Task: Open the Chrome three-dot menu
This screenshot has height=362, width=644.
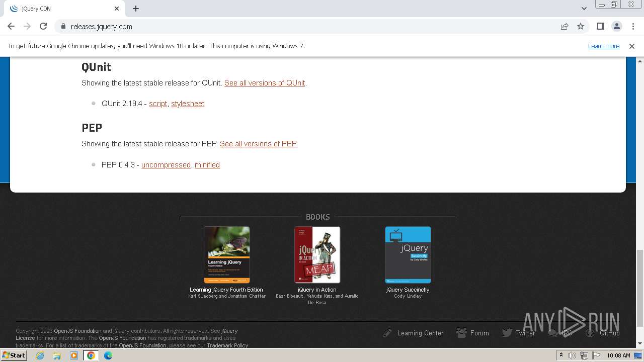Action: pos(633,26)
